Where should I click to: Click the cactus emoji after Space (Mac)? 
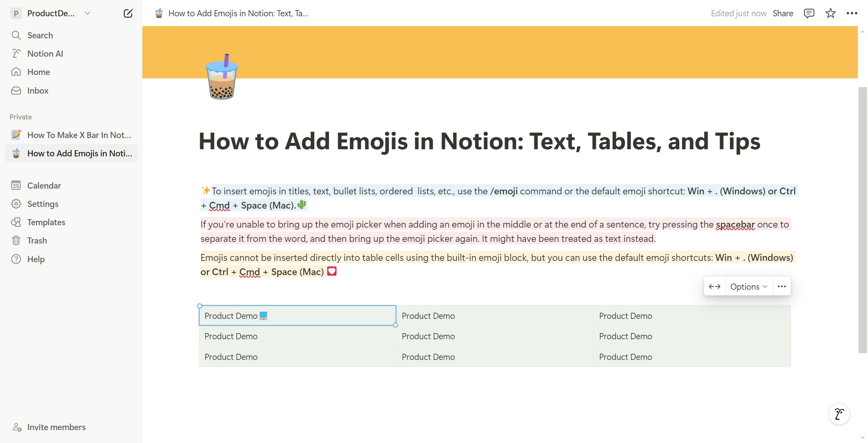click(302, 205)
